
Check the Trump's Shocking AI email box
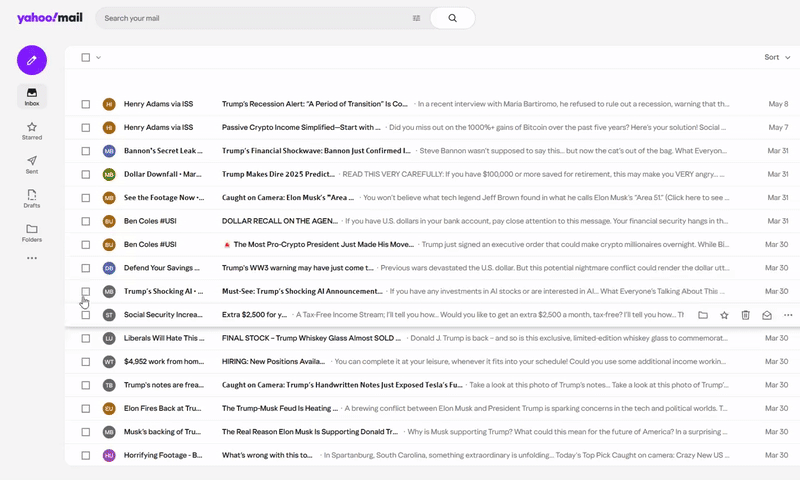tap(86, 291)
